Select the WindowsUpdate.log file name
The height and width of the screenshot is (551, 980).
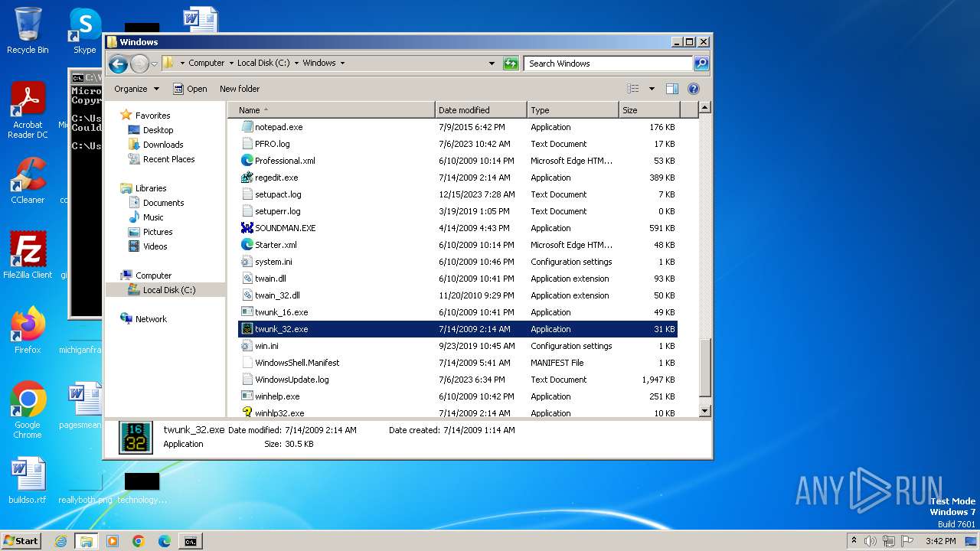(x=292, y=380)
